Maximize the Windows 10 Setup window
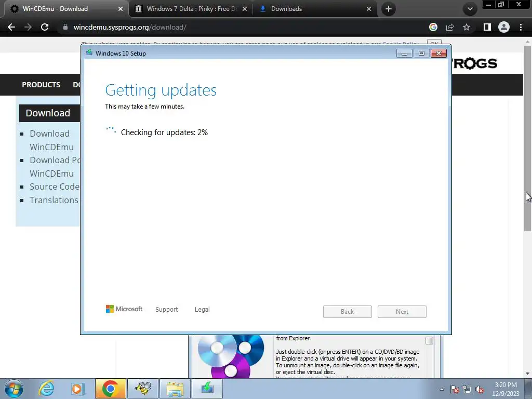The width and height of the screenshot is (532, 399). tap(421, 54)
